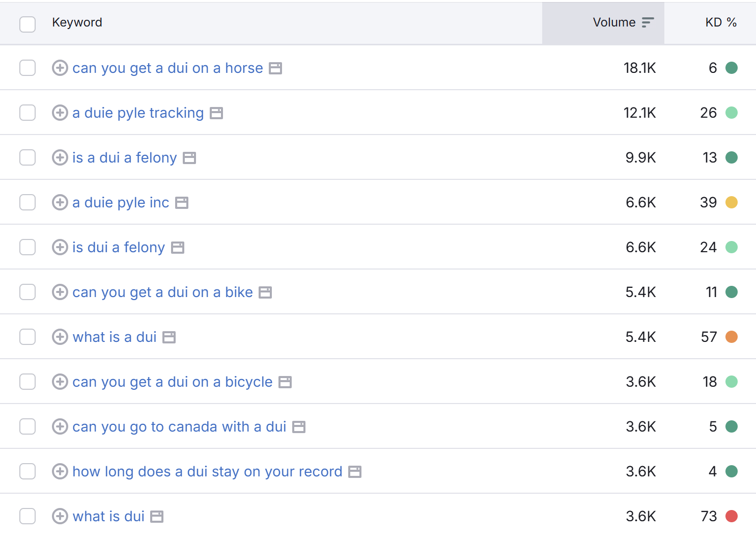Click the Keyword column header
Image resolution: width=756 pixels, height=536 pixels.
pos(77,22)
